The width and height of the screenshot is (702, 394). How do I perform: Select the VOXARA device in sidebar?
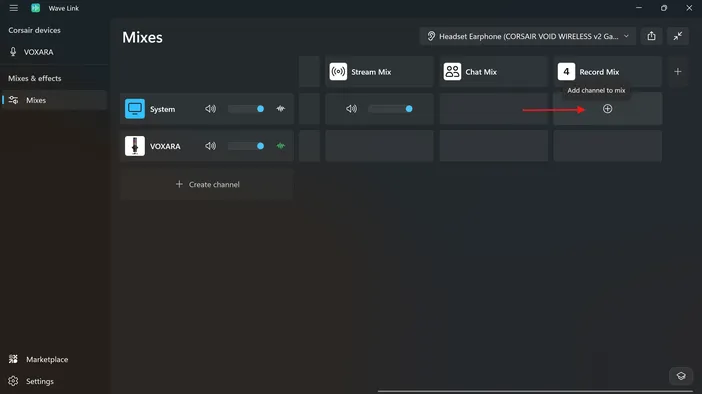click(x=54, y=52)
